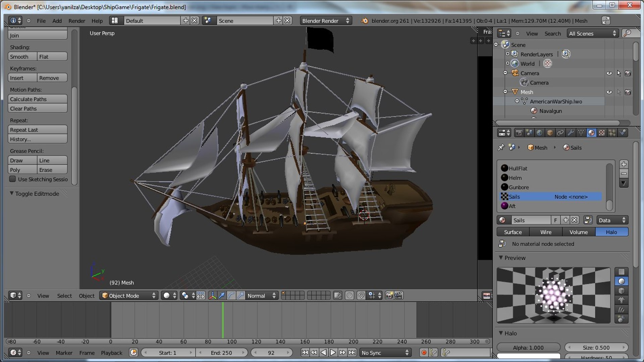The width and height of the screenshot is (644, 362).
Task: Select the translate manipulator arrow
Action: (222, 296)
